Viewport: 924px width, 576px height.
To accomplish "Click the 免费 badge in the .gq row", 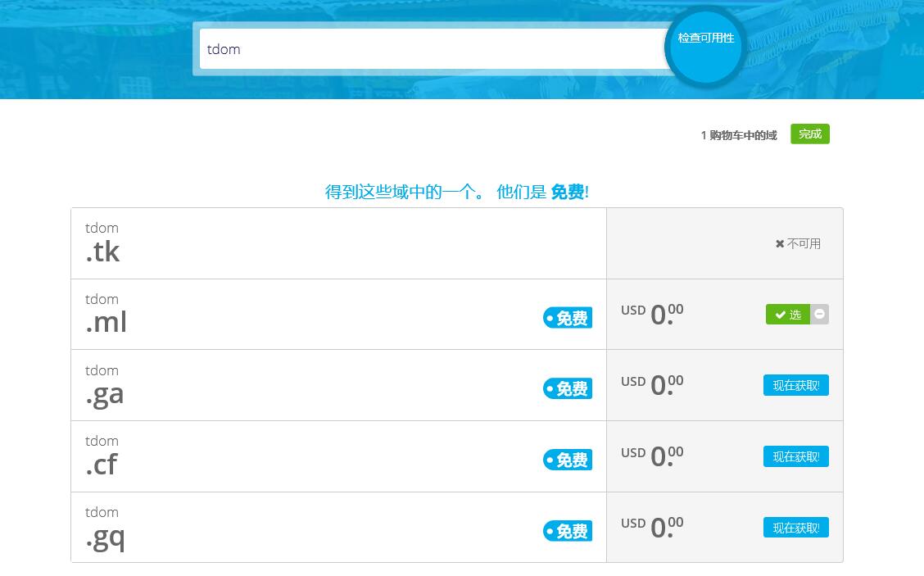I will pyautogui.click(x=568, y=532).
